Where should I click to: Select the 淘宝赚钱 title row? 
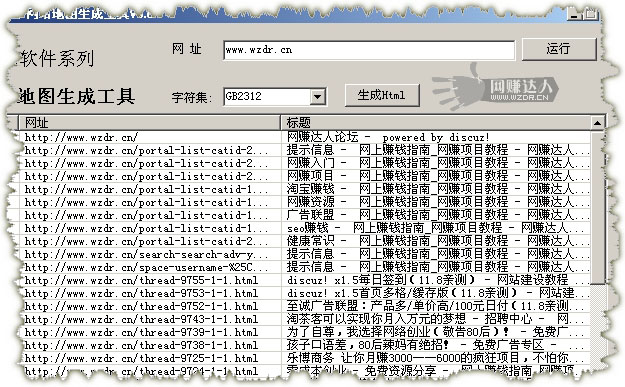click(438, 189)
